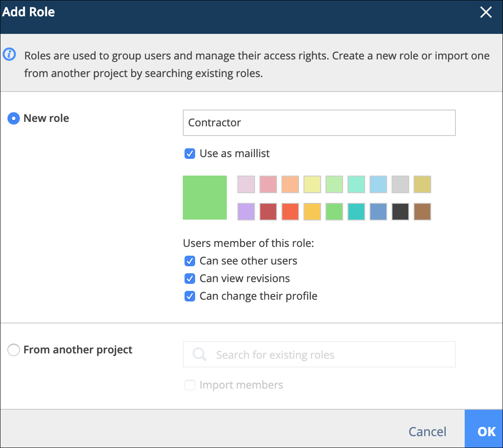Pick the dark red color swatch
Image resolution: width=503 pixels, height=448 pixels.
(x=268, y=212)
